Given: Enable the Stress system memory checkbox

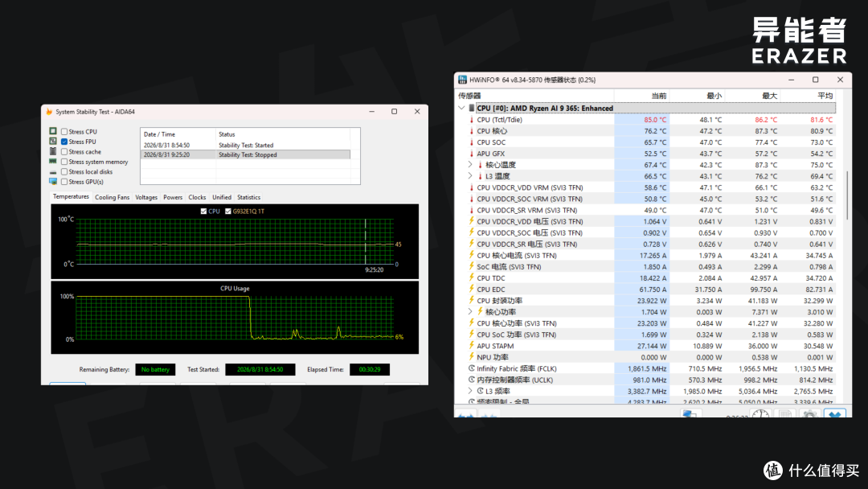Looking at the screenshot, I should pyautogui.click(x=64, y=162).
